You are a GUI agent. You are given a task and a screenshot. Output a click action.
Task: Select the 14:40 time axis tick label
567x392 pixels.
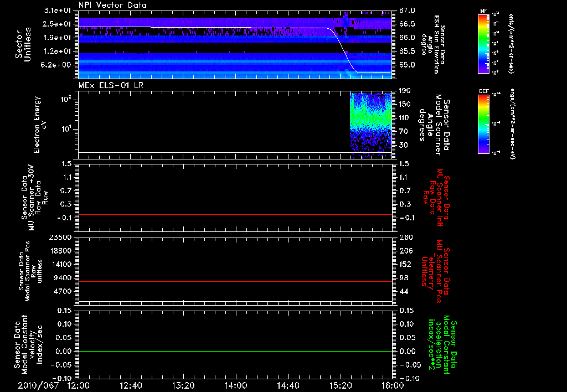click(x=287, y=385)
